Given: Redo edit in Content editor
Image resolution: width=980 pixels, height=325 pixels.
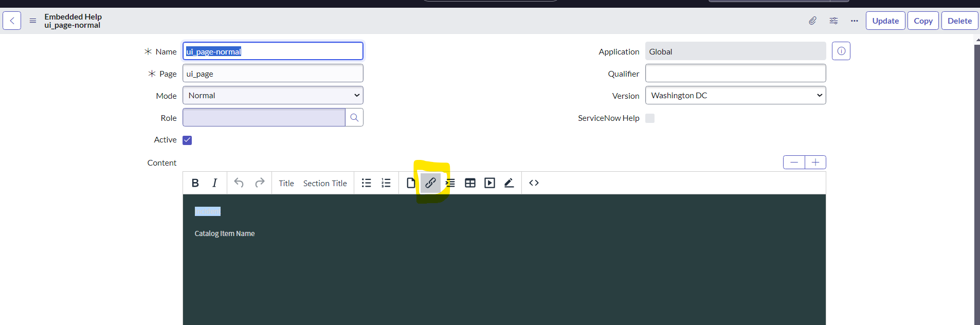Looking at the screenshot, I should pyautogui.click(x=260, y=183).
